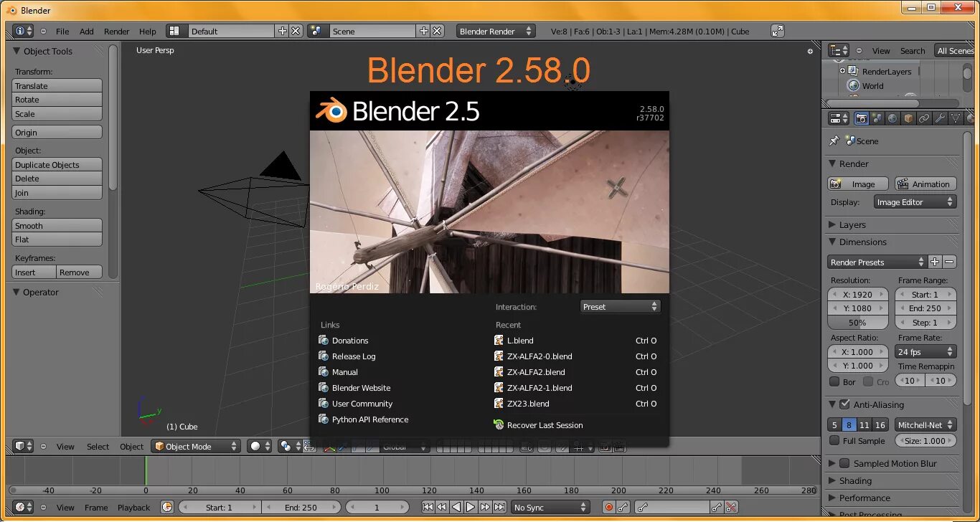
Task: Toggle the use preview range clock icon
Action: click(x=167, y=507)
